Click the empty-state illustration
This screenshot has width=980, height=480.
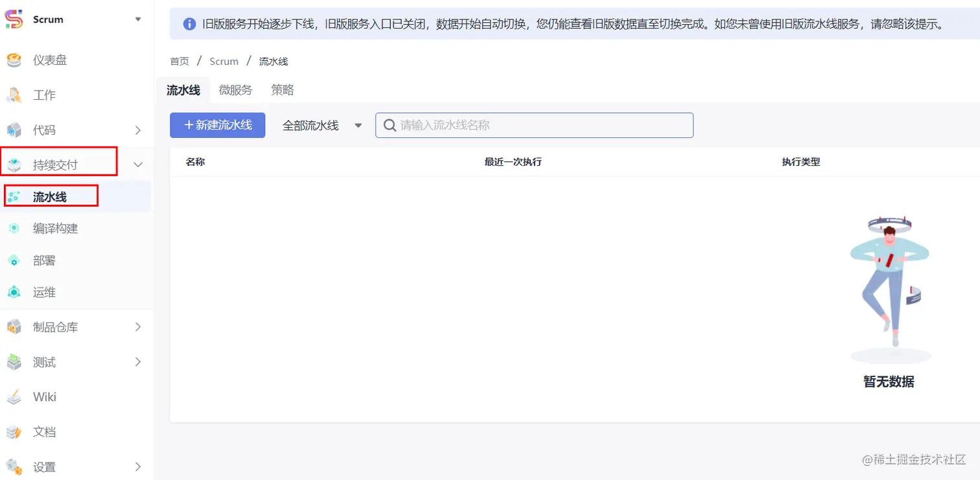891,290
